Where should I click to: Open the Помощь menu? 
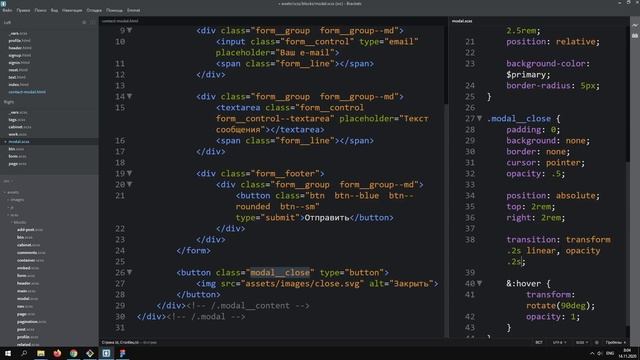click(x=114, y=10)
